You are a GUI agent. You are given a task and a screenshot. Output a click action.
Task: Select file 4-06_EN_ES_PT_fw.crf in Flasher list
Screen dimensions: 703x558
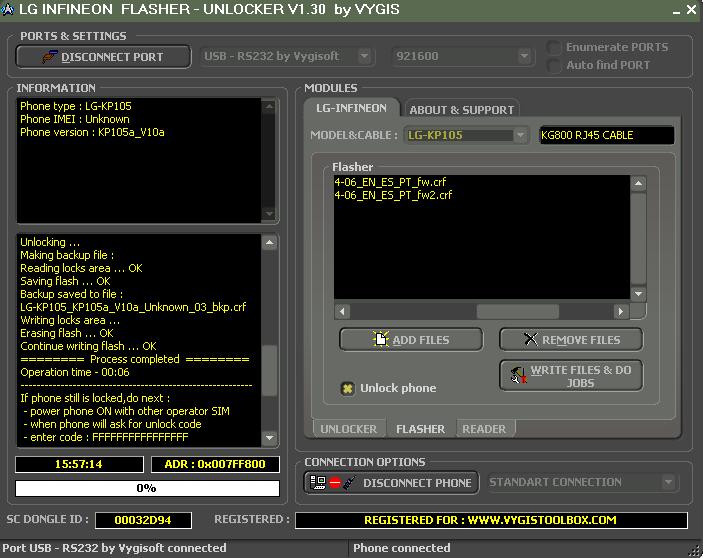click(390, 182)
